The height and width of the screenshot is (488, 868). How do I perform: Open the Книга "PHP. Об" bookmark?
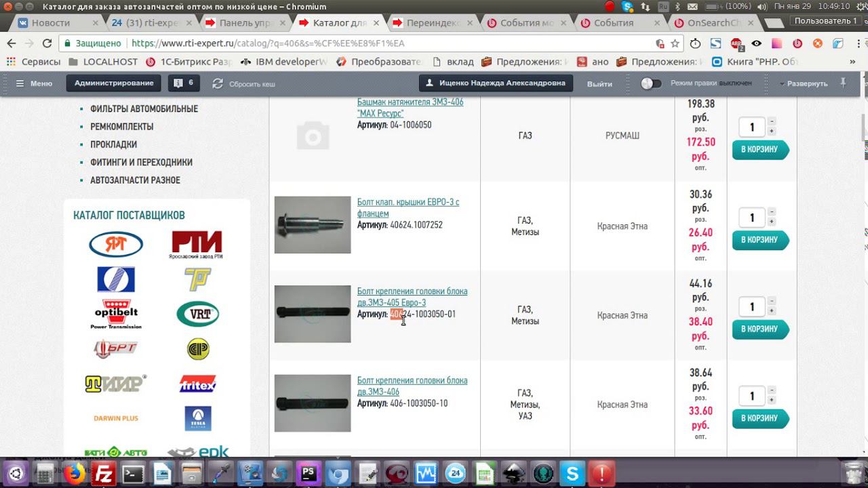click(x=755, y=62)
